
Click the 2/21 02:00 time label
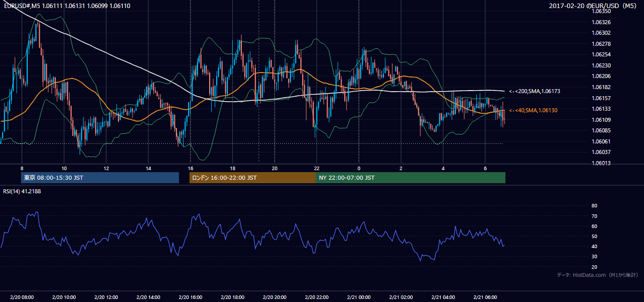pyautogui.click(x=401, y=297)
